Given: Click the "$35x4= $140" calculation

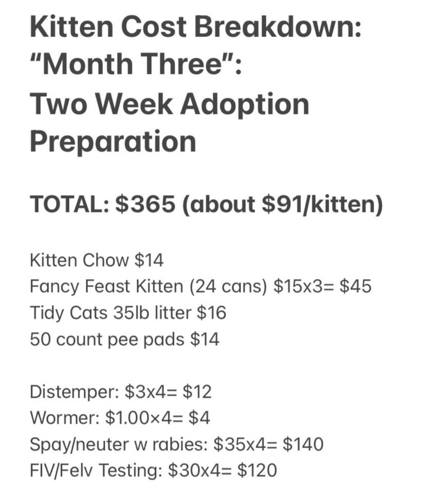Looking at the screenshot, I should [x=268, y=445].
